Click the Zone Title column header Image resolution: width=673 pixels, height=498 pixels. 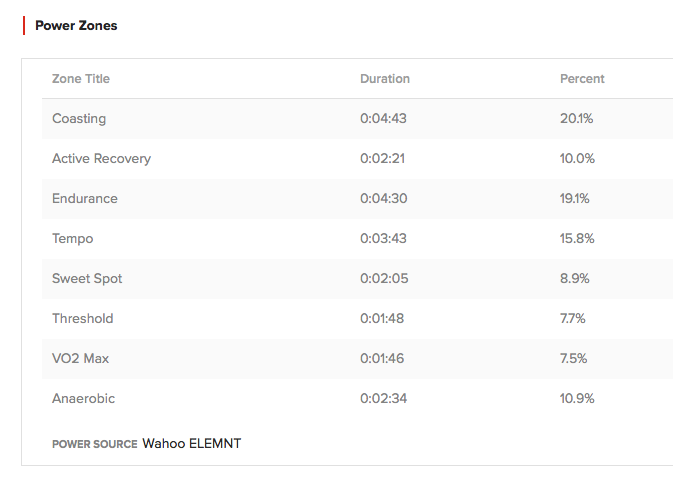point(81,79)
